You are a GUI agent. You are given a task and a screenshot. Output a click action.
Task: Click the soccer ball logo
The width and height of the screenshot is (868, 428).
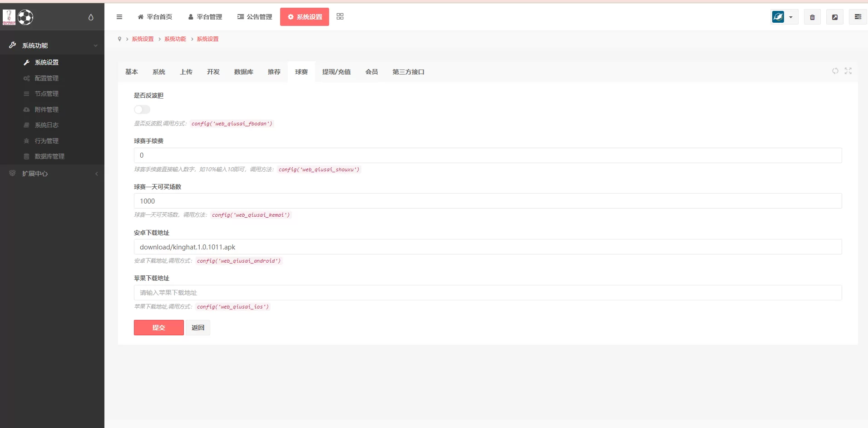(25, 17)
